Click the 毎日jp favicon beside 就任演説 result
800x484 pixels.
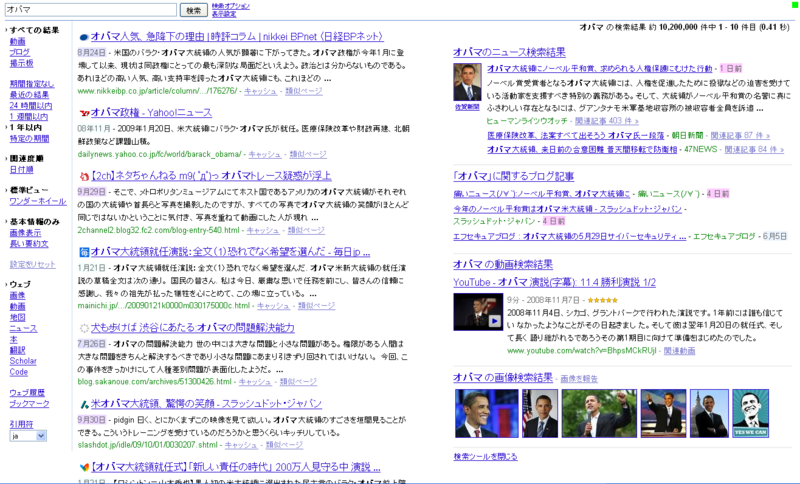click(x=85, y=252)
